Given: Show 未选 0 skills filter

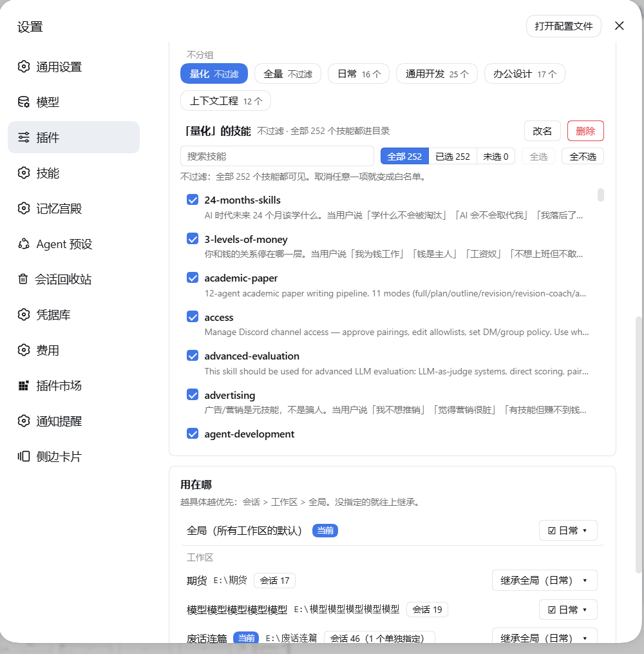Looking at the screenshot, I should coord(496,157).
